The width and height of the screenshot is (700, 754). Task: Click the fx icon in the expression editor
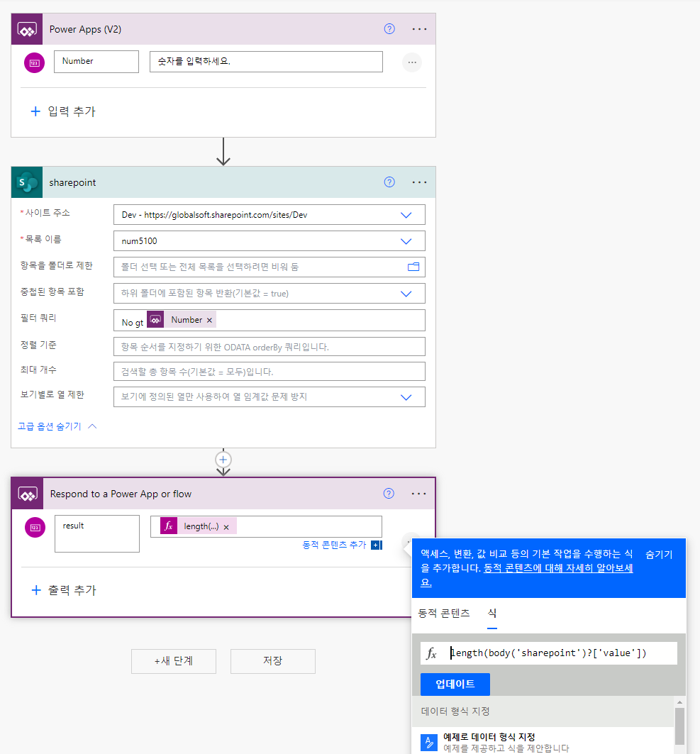tap(432, 653)
